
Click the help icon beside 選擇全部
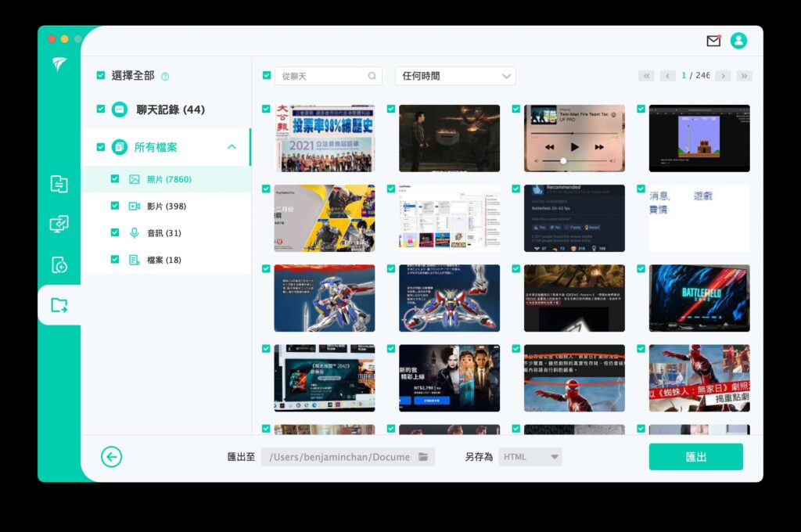pyautogui.click(x=165, y=77)
